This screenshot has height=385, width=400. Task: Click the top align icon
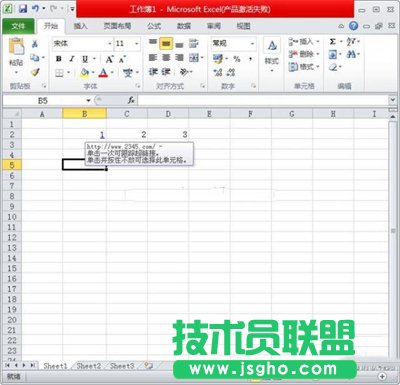(153, 43)
